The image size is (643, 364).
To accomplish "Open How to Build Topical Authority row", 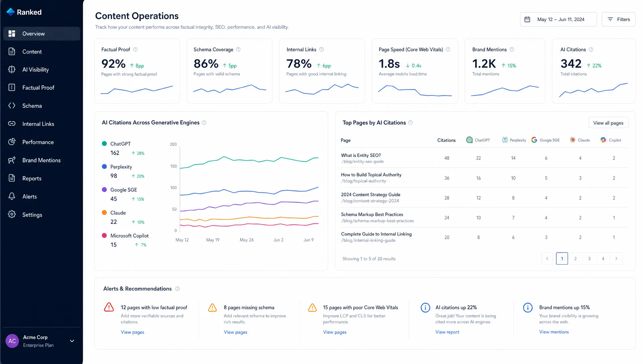I will (x=484, y=178).
